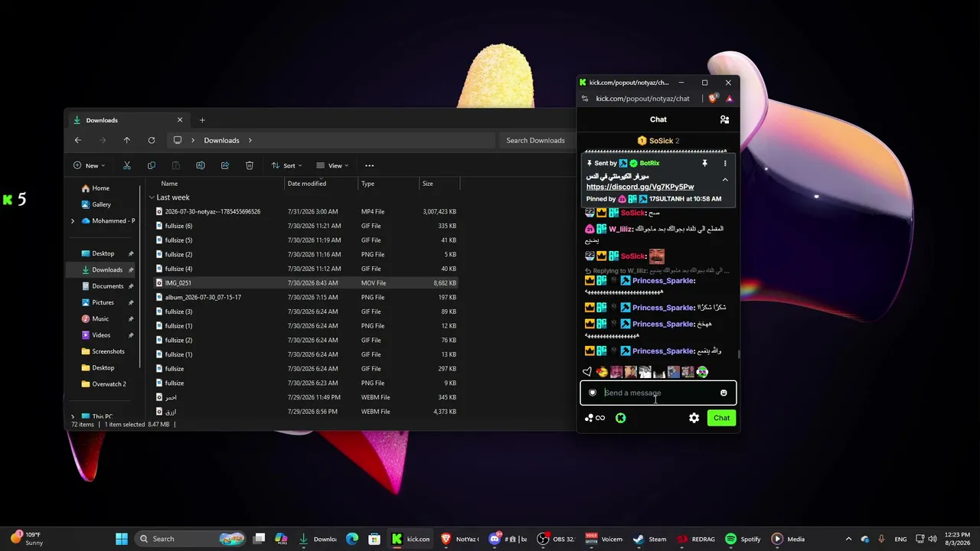Click the Brave shields icon in popout
The height and width of the screenshot is (551, 980).
[713, 98]
